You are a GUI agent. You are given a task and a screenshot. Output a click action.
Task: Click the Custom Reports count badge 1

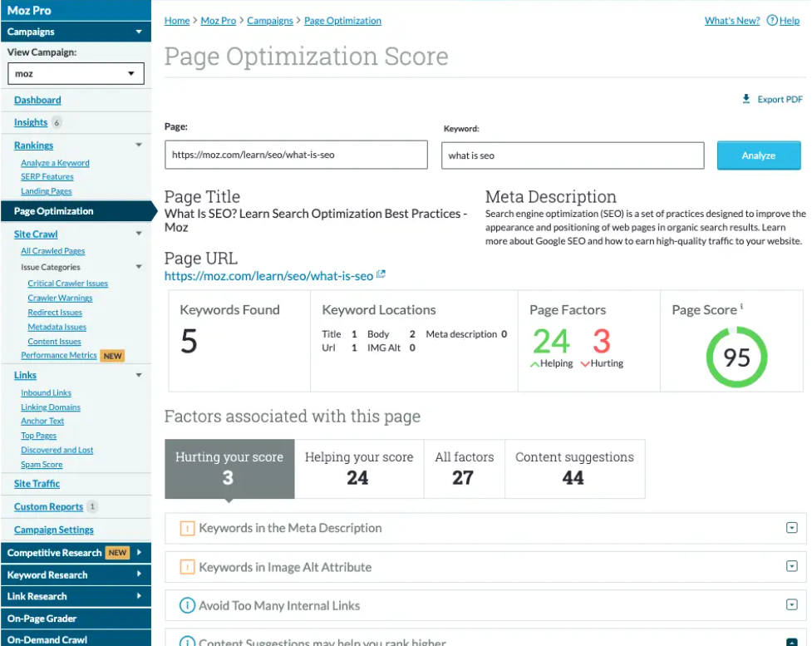[92, 506]
